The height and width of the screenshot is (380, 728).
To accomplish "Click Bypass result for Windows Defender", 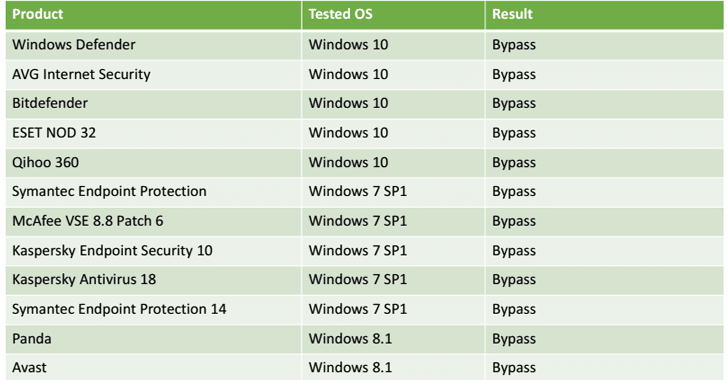I will 604,45.
